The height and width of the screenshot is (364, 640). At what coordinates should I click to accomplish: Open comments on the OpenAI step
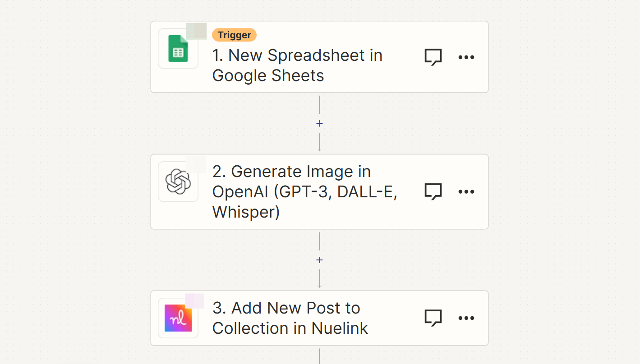click(x=433, y=191)
